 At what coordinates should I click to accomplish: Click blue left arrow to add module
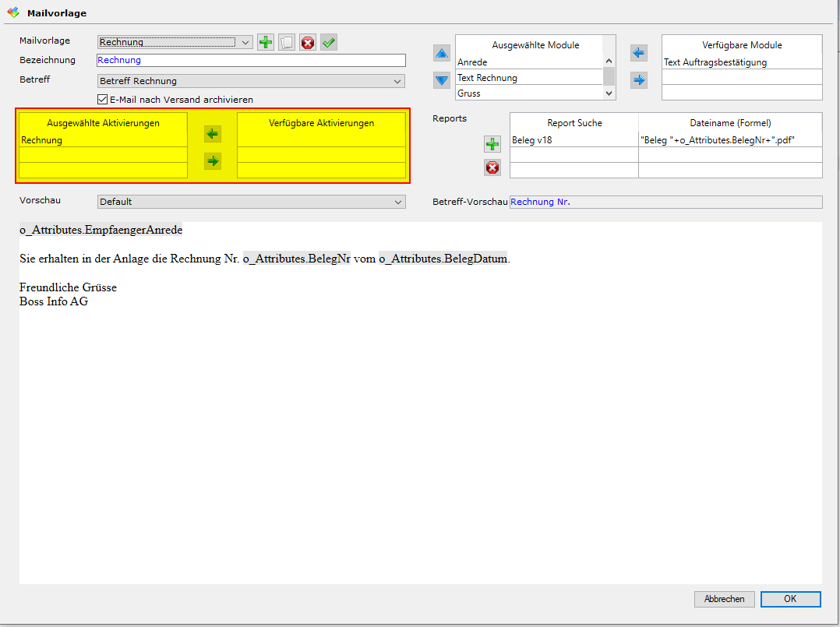[x=639, y=54]
